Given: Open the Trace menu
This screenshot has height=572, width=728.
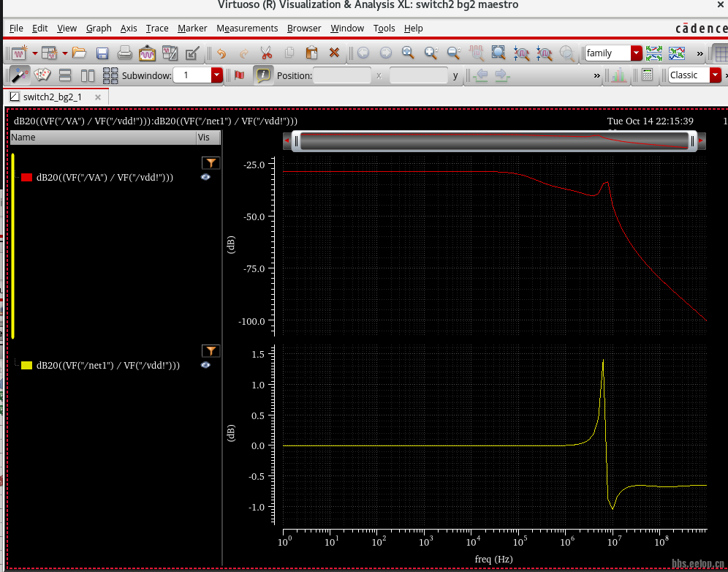Looking at the screenshot, I should (157, 28).
